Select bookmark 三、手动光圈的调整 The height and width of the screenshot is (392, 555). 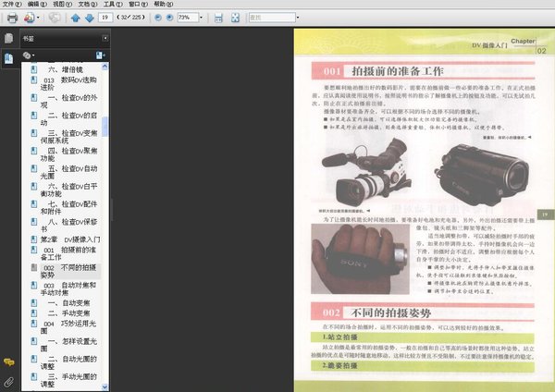pyautogui.click(x=68, y=380)
